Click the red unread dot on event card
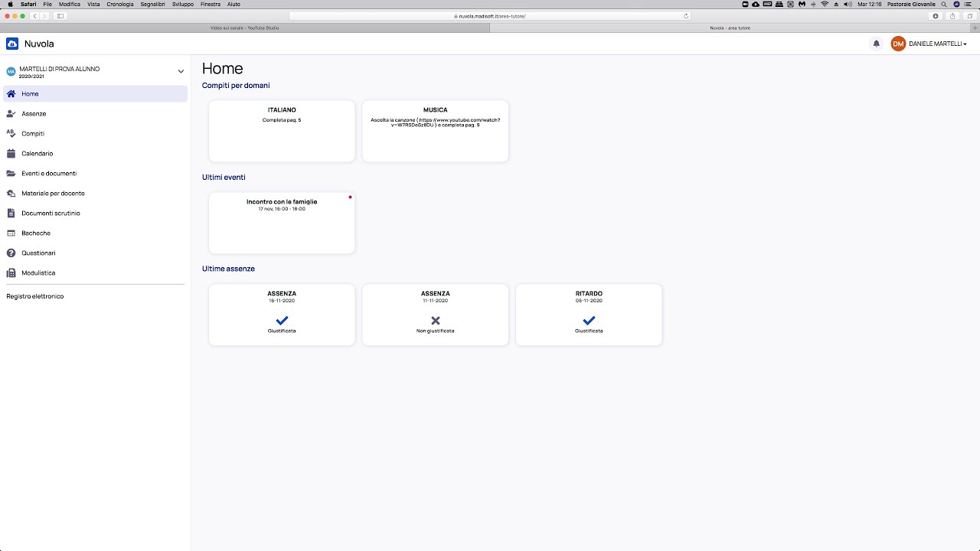Image resolution: width=980 pixels, height=551 pixels. pos(350,197)
